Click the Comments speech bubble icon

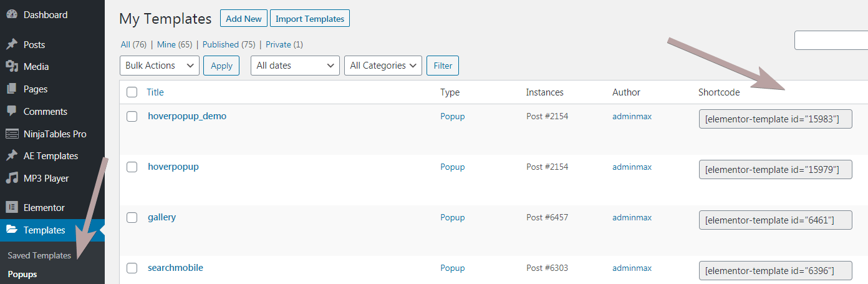click(11, 111)
